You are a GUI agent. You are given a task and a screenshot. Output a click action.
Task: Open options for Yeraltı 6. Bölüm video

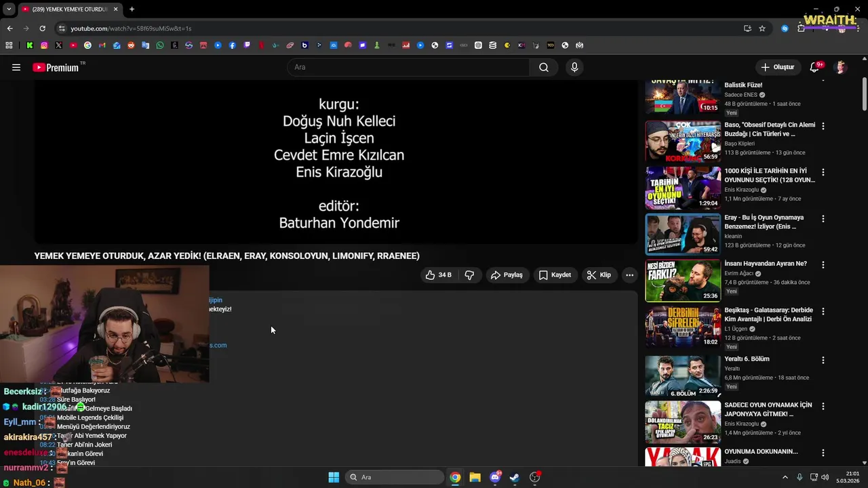pyautogui.click(x=823, y=360)
